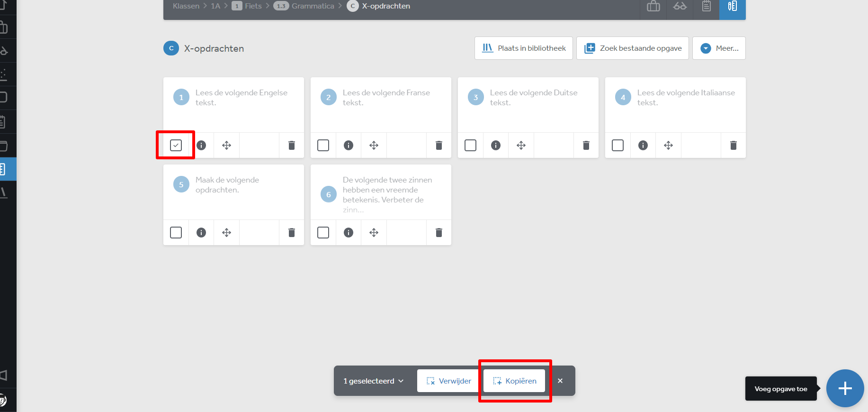Check 'Maak de volgende opdrachten' card checkbox

click(x=176, y=232)
